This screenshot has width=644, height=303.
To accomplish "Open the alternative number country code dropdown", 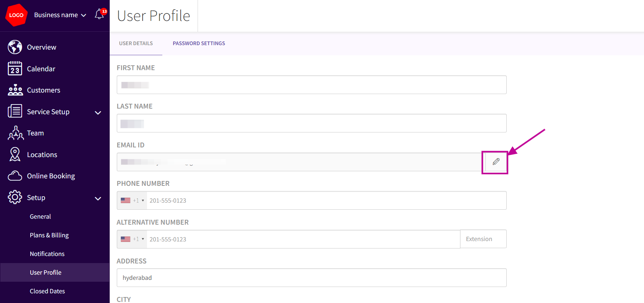I will coord(132,239).
